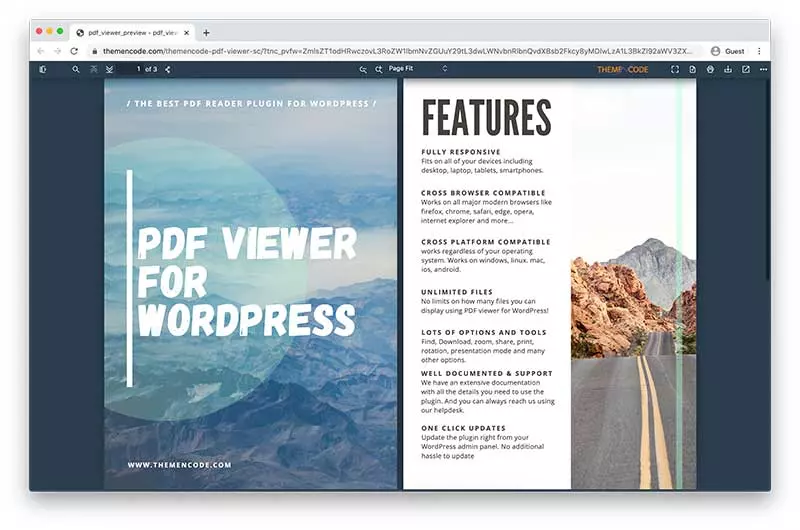Click the LOTS OF OPTIONS AND TOOLS heading
The height and width of the screenshot is (530, 800).
pyautogui.click(x=484, y=332)
